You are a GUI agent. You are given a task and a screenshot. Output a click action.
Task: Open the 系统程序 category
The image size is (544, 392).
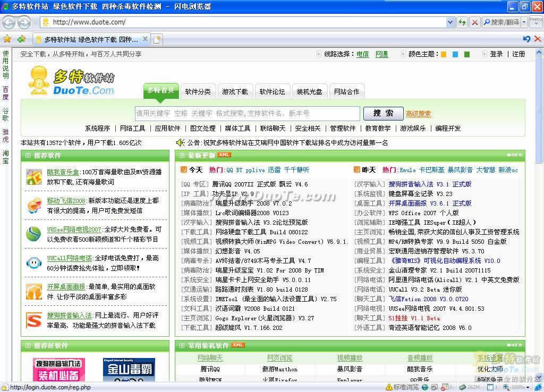(x=98, y=129)
